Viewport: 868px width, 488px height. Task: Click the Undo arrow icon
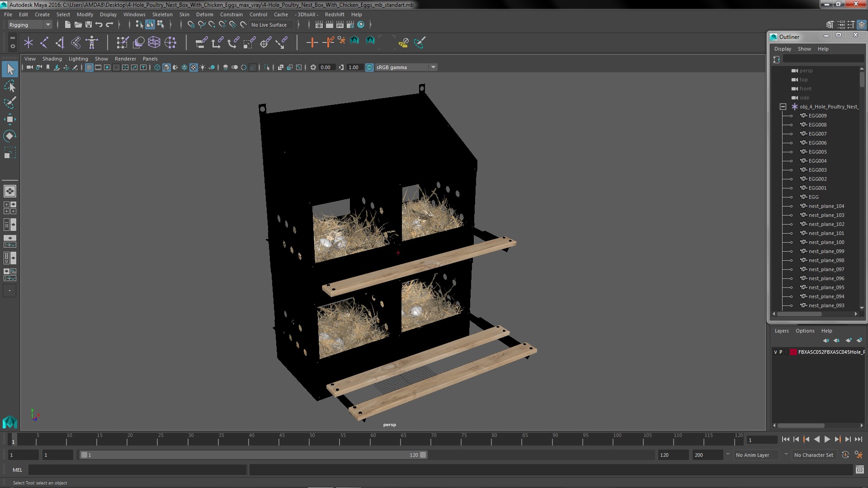pos(99,25)
